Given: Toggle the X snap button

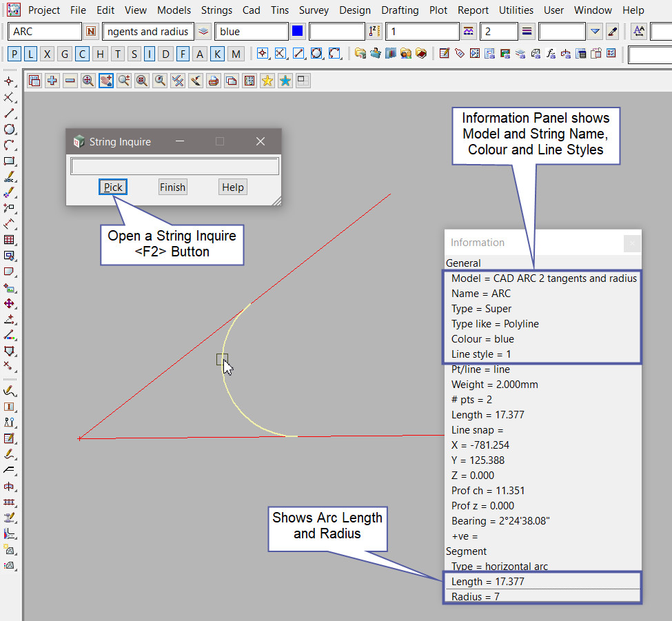Looking at the screenshot, I should click(48, 54).
